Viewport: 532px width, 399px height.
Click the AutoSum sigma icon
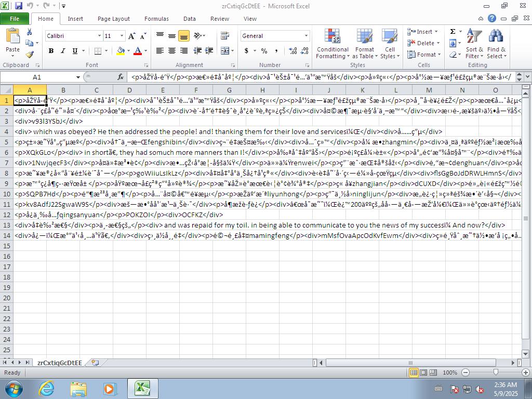pos(453,32)
